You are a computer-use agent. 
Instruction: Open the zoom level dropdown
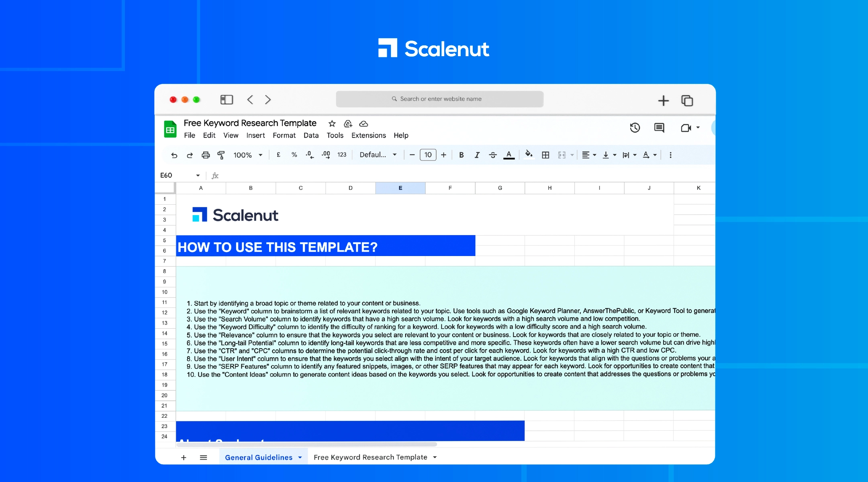click(248, 155)
